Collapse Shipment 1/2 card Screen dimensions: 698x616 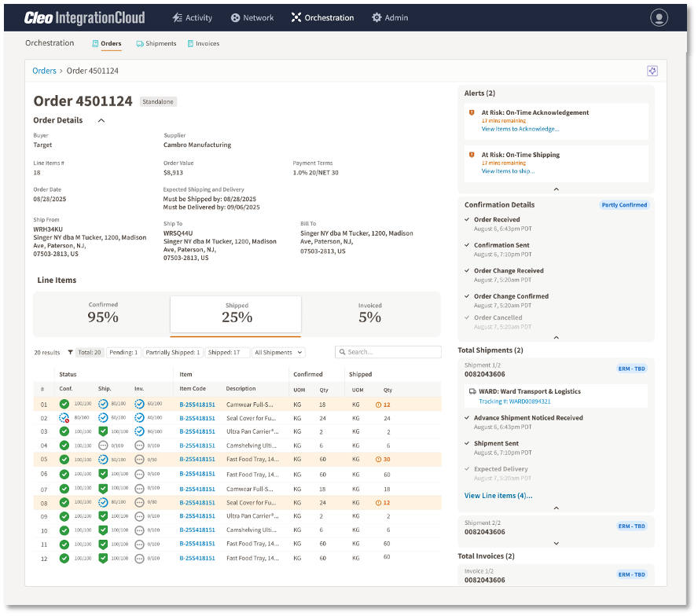pos(556,508)
